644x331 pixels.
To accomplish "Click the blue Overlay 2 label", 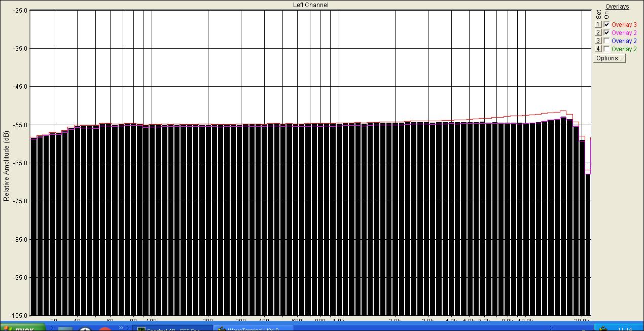I will [x=624, y=41].
